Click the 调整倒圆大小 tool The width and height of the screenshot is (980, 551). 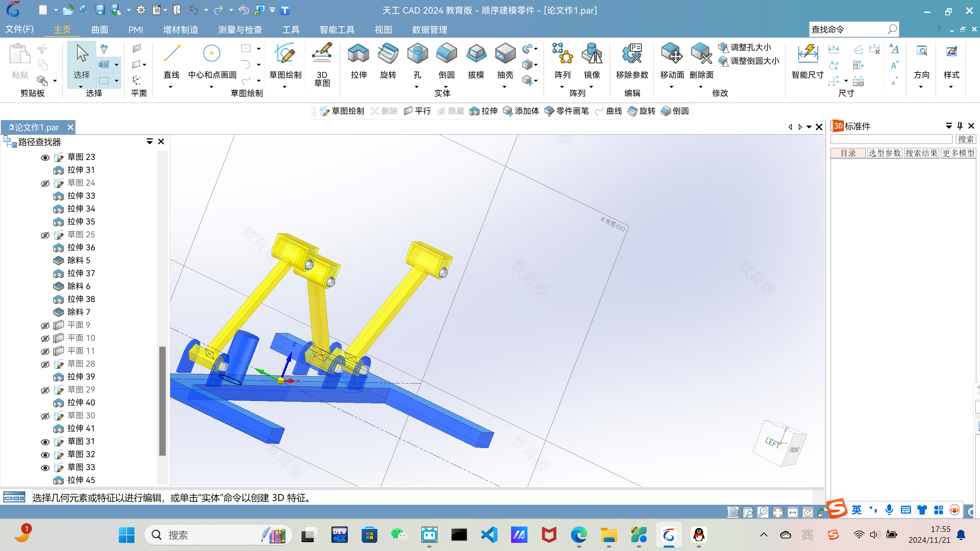point(749,61)
